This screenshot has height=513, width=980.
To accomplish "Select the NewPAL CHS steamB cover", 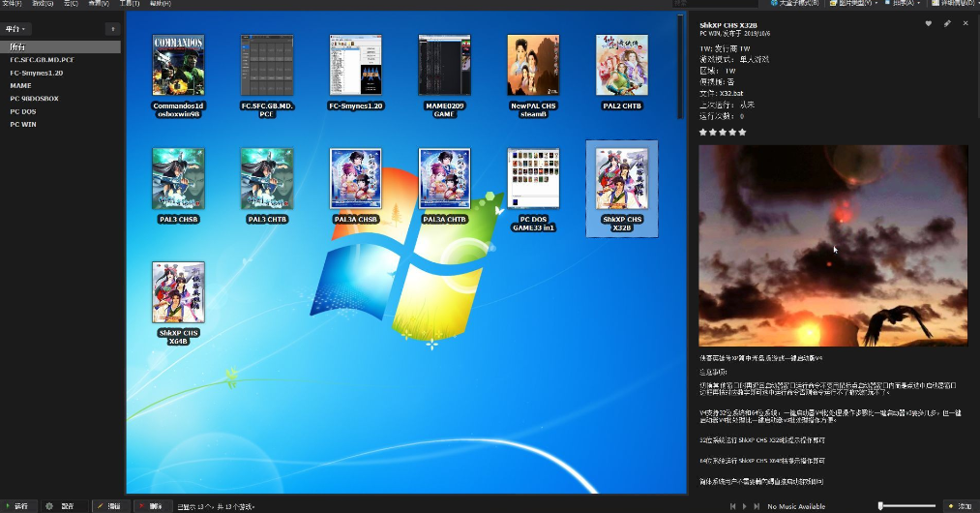I will pos(533,65).
